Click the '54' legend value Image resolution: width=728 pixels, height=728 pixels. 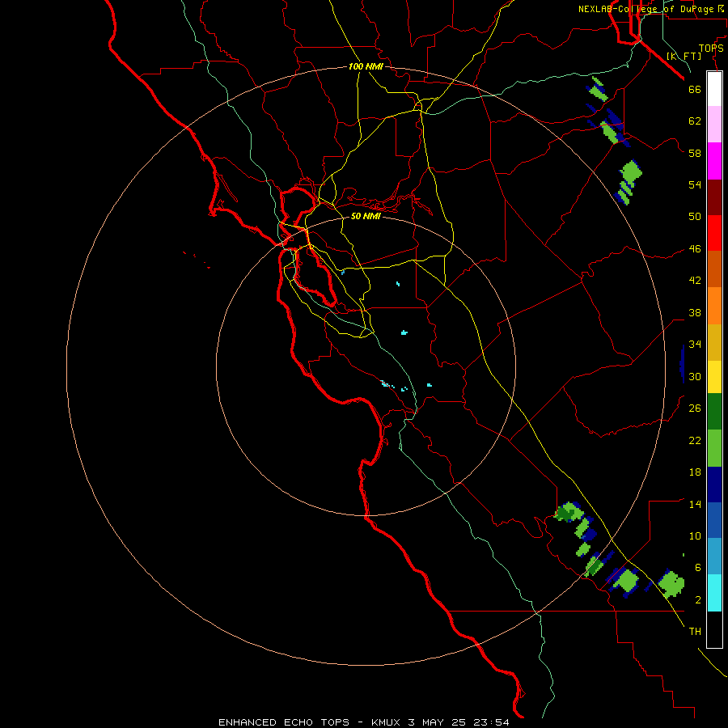pos(695,184)
